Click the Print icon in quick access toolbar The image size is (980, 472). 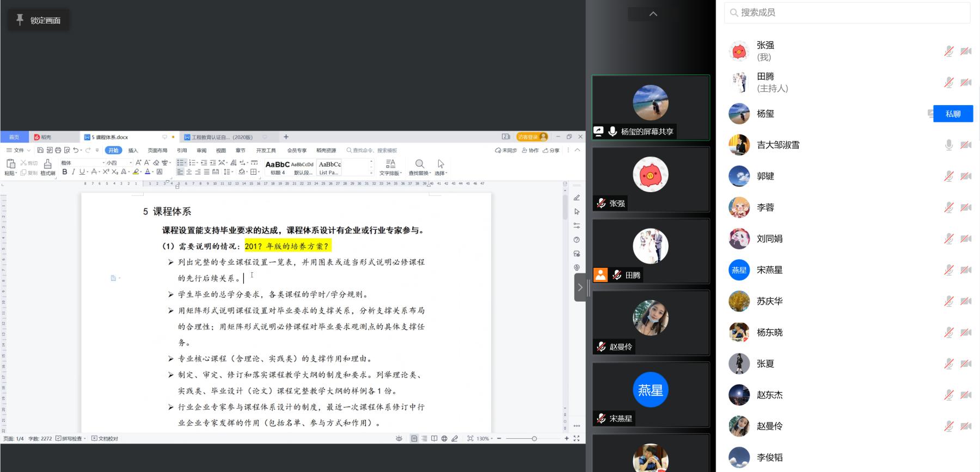pyautogui.click(x=58, y=150)
